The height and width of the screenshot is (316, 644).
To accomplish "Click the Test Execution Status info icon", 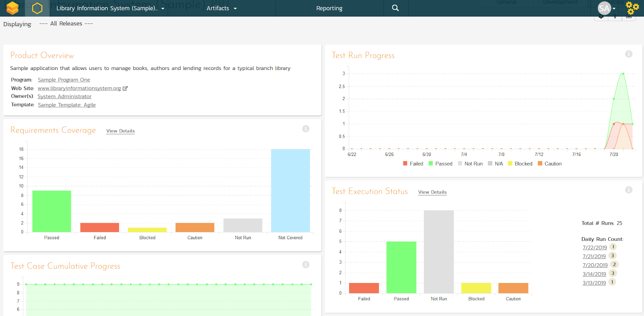I will tap(628, 190).
